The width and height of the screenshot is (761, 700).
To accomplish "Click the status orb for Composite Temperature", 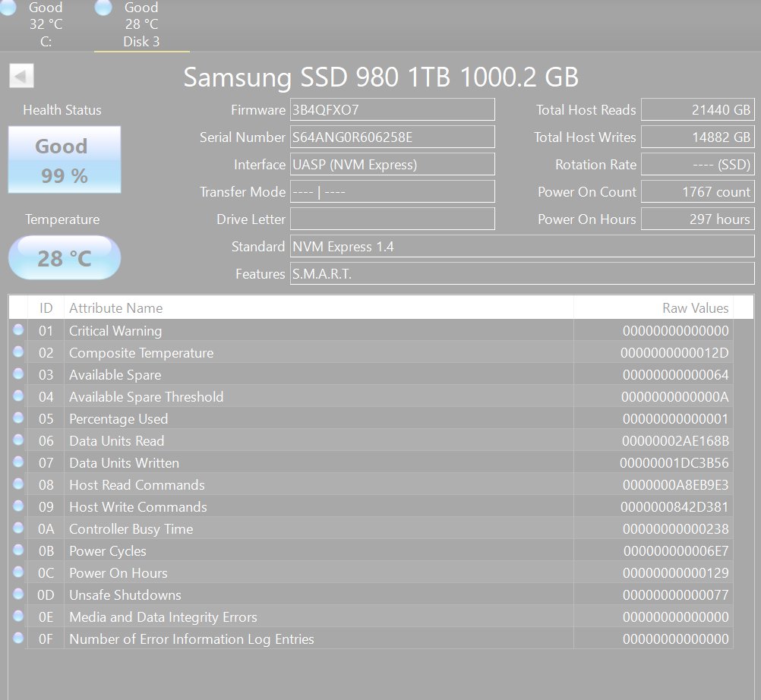I will coord(18,352).
